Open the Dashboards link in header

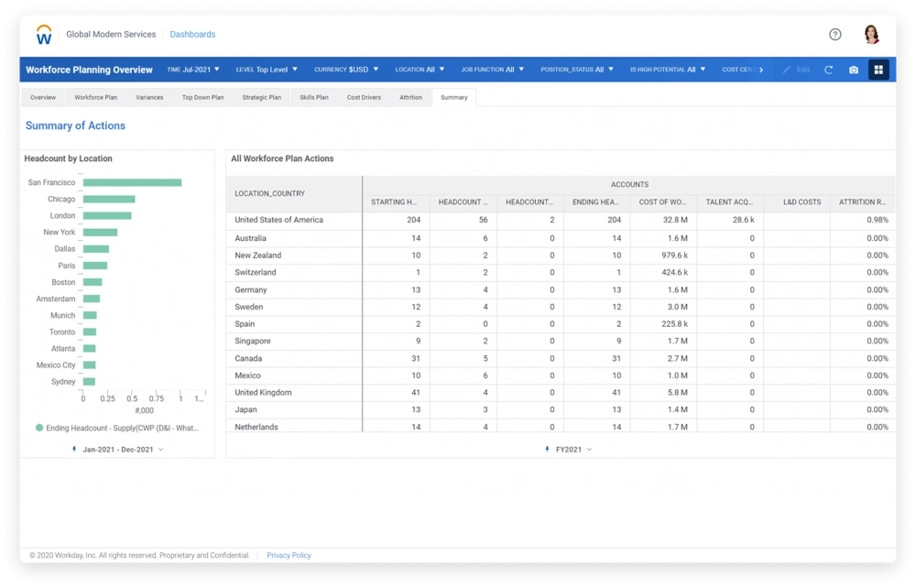(x=192, y=35)
